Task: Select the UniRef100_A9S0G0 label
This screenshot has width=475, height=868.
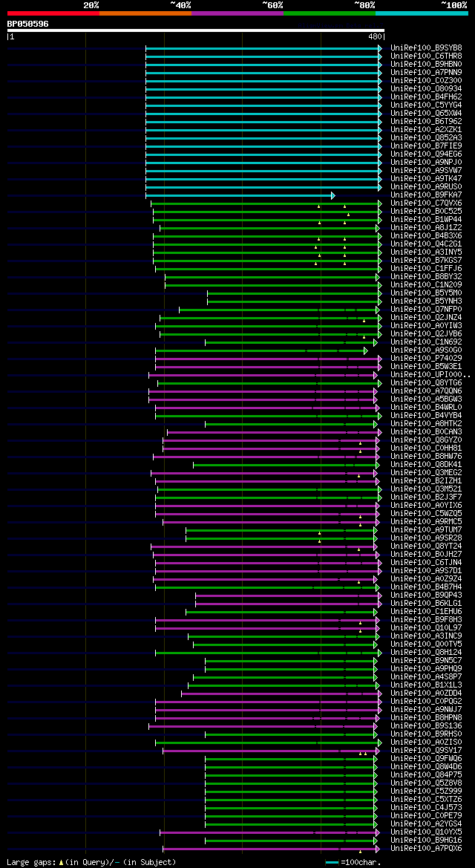Action: 426,350
